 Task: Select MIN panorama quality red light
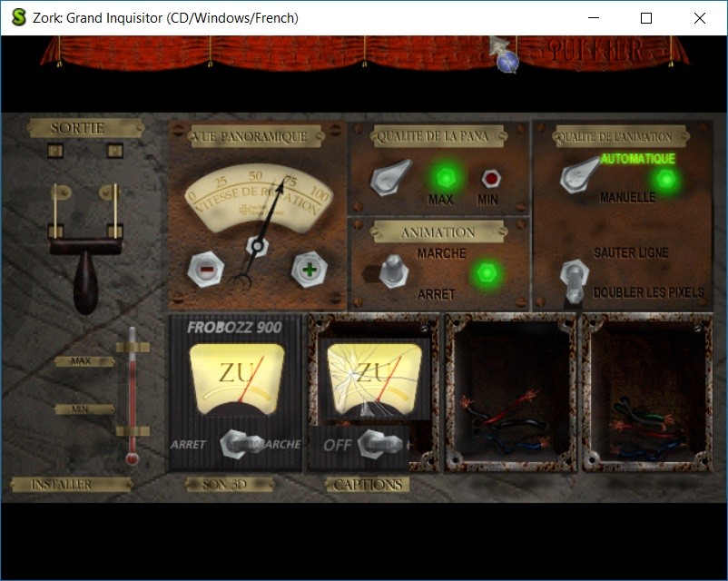[x=491, y=178]
